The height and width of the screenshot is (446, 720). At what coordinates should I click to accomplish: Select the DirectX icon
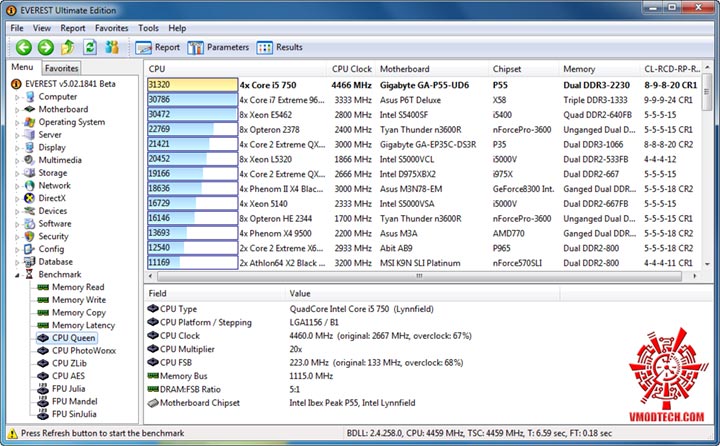[30, 198]
